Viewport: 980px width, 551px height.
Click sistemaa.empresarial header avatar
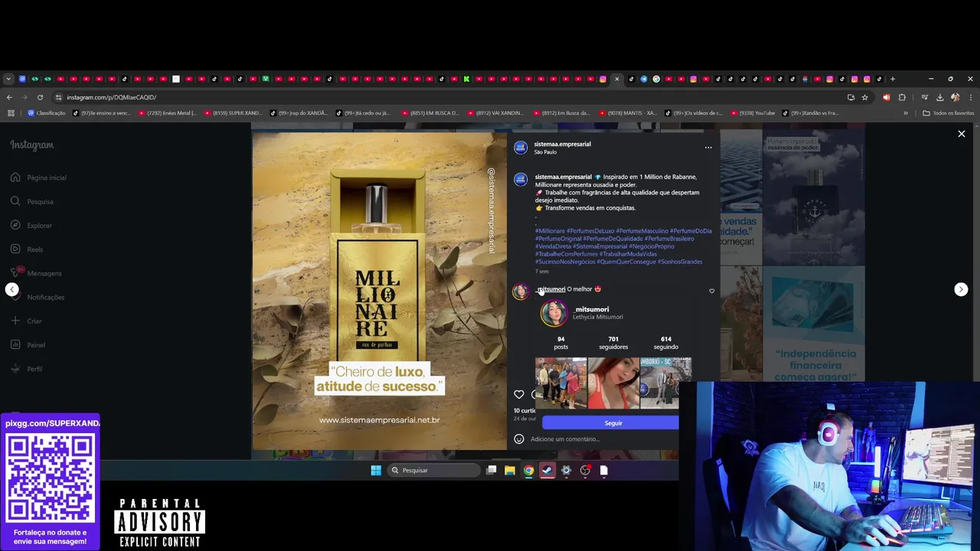coord(521,148)
